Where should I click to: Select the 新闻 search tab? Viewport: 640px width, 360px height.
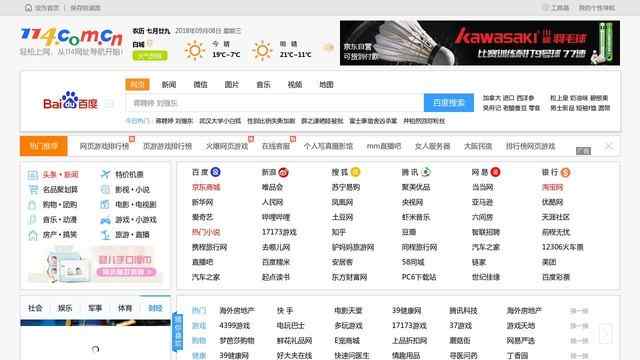point(169,84)
